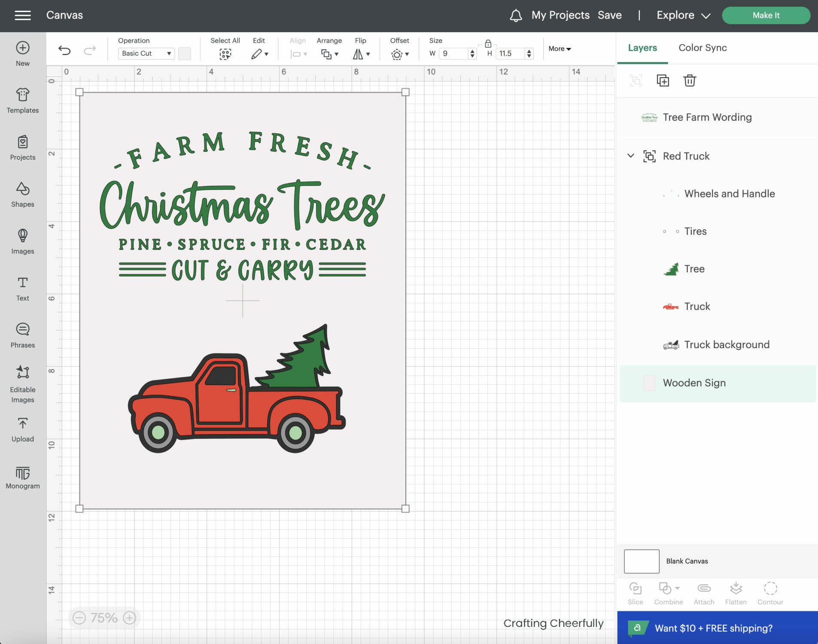Click the notifications bell icon

(515, 15)
